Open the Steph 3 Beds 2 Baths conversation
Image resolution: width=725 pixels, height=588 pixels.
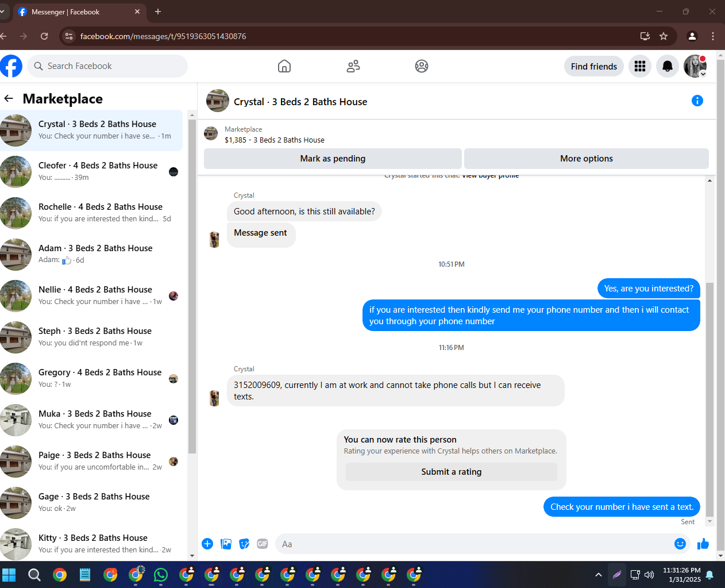click(91, 337)
